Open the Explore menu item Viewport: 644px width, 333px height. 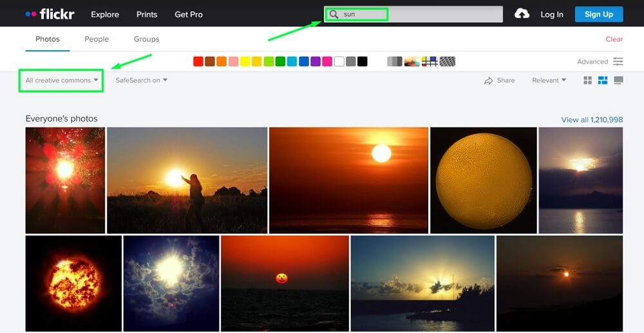point(105,14)
